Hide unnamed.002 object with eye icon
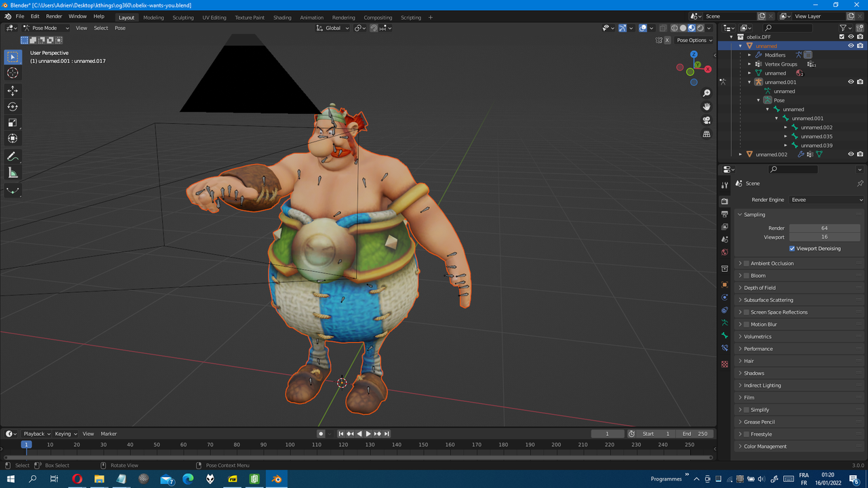868x488 pixels. (851, 155)
